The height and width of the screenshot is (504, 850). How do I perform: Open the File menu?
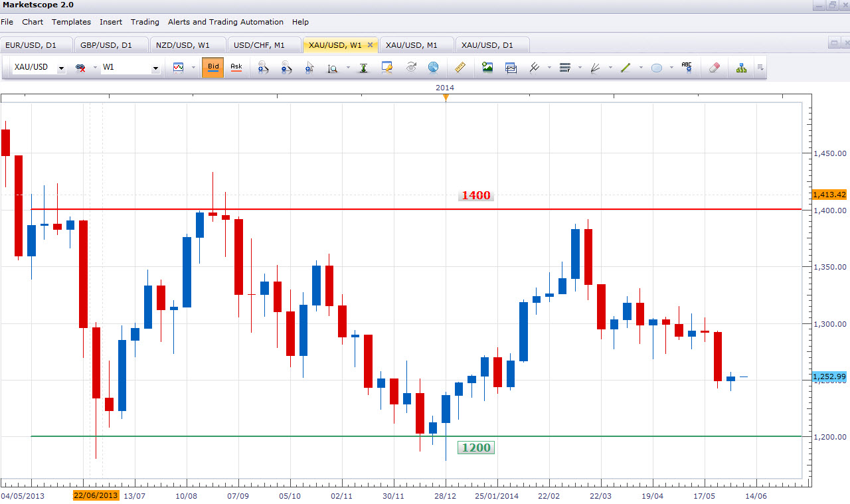coord(7,22)
